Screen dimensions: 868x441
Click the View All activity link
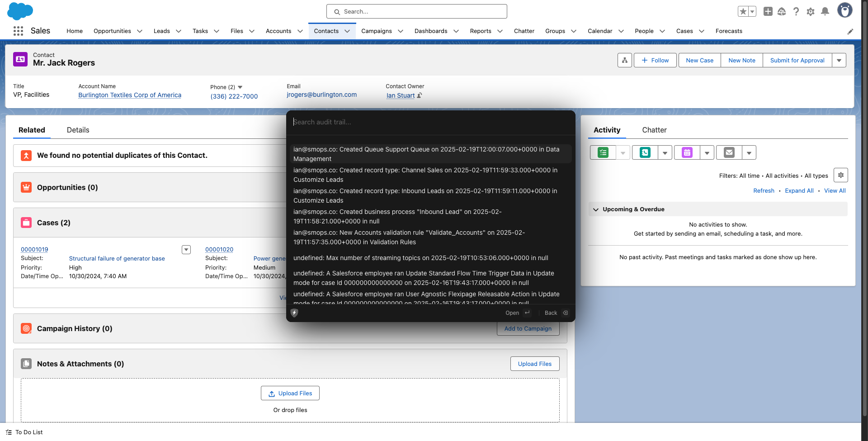pos(835,190)
